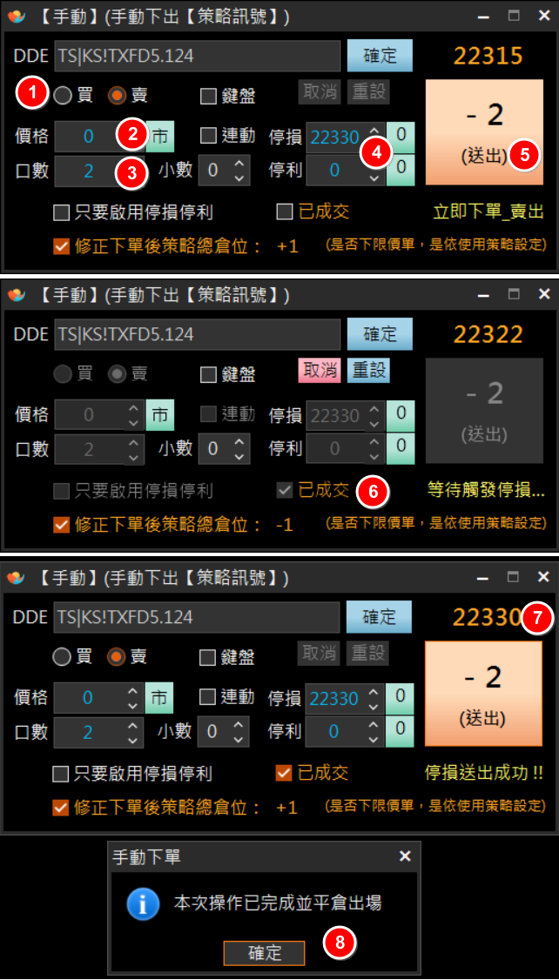
Task: Enable the 鍵盤 checkbox in top window
Action: pos(208,97)
